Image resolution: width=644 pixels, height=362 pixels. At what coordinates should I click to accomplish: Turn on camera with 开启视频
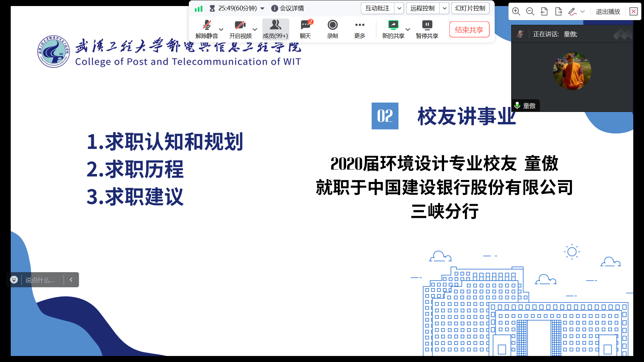(x=240, y=29)
